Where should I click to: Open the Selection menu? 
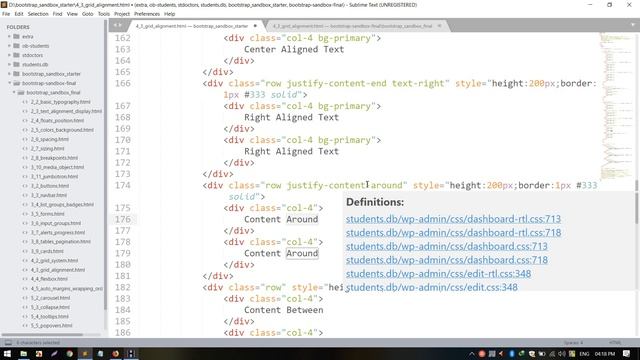pos(38,14)
